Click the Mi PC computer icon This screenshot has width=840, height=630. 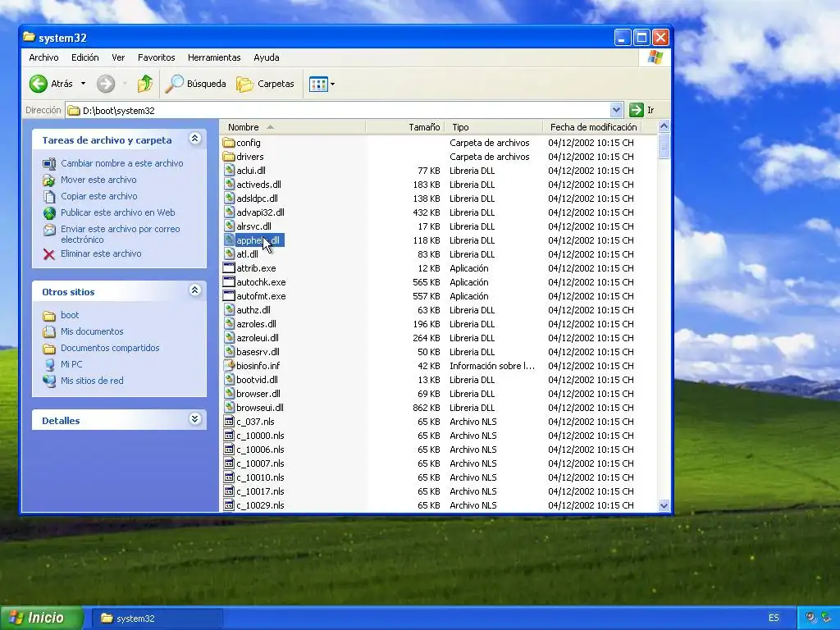point(49,365)
